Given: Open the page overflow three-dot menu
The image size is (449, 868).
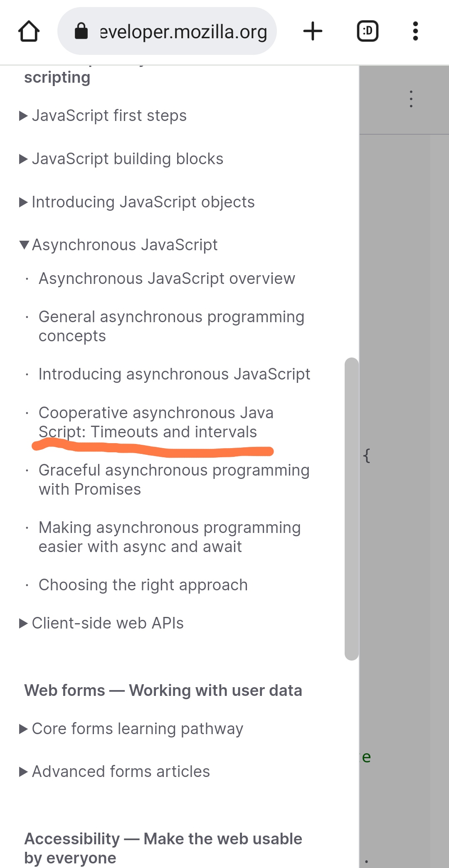Looking at the screenshot, I should pos(411,99).
